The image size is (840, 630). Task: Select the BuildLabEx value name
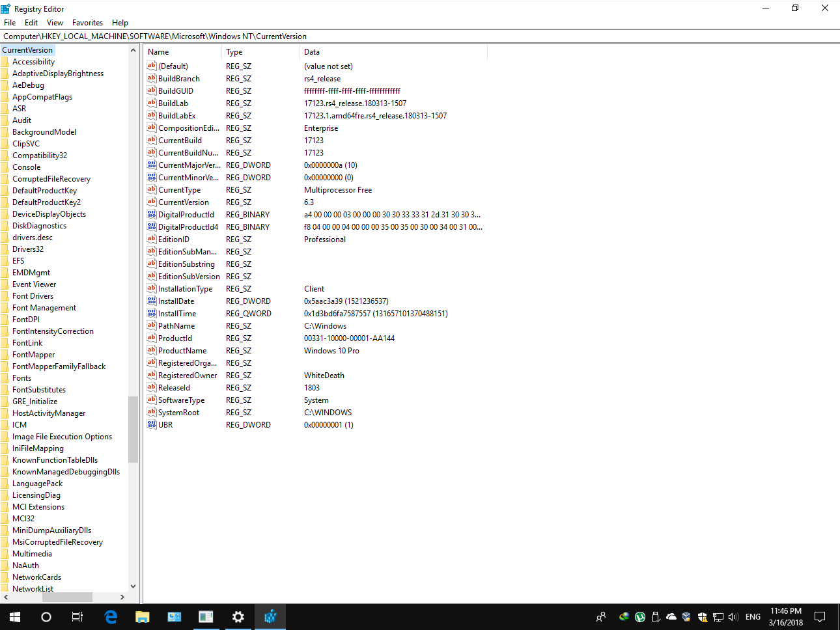pyautogui.click(x=177, y=115)
